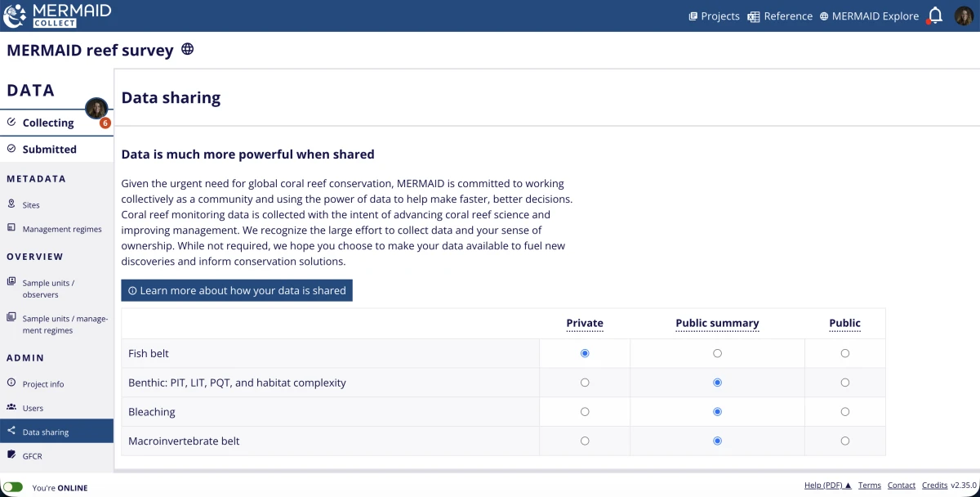
Task: Expand the Help (PDF) menu
Action: 827,486
